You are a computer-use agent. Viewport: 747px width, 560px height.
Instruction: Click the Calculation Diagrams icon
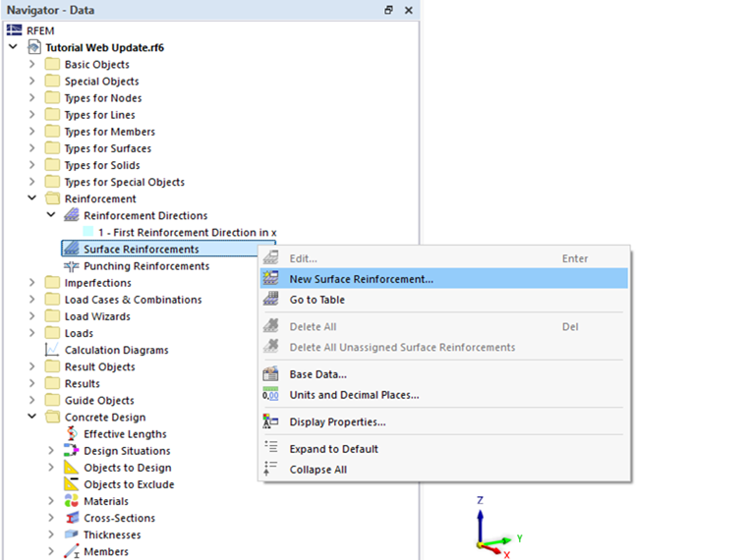point(52,350)
